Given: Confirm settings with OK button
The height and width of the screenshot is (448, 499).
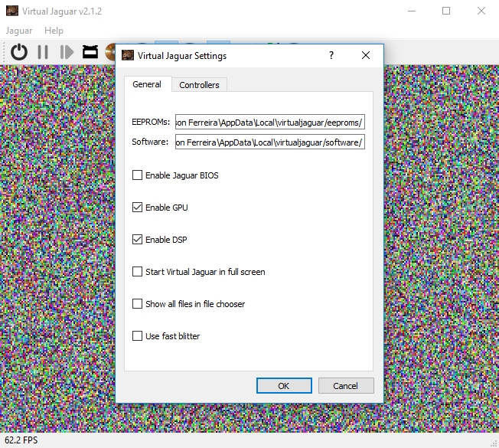Looking at the screenshot, I should (284, 386).
